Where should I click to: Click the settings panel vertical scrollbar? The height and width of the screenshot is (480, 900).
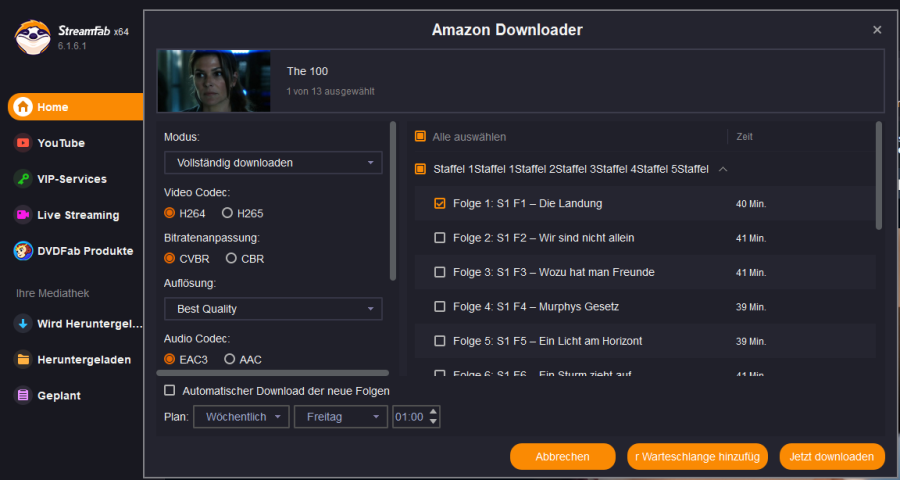click(393, 200)
